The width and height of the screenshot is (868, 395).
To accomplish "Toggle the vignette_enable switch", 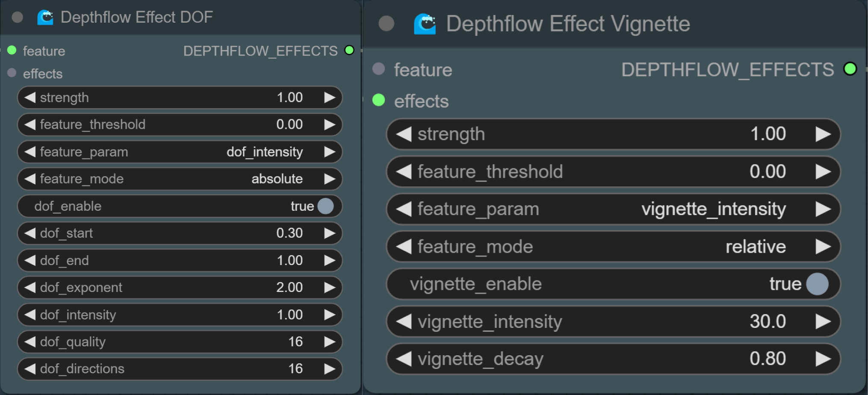I will (817, 284).
